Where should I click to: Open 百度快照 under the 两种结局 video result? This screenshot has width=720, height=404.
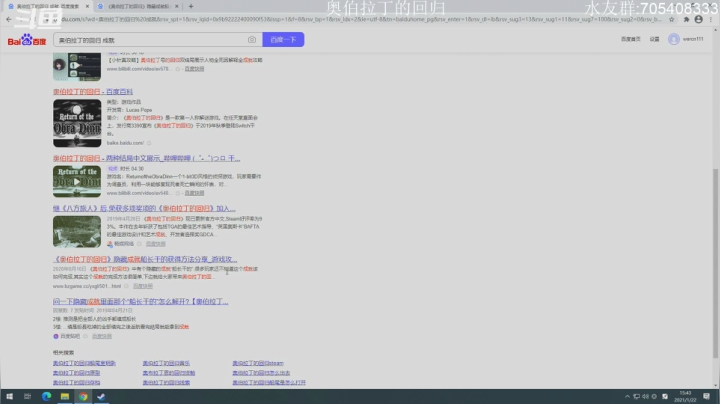click(x=194, y=193)
